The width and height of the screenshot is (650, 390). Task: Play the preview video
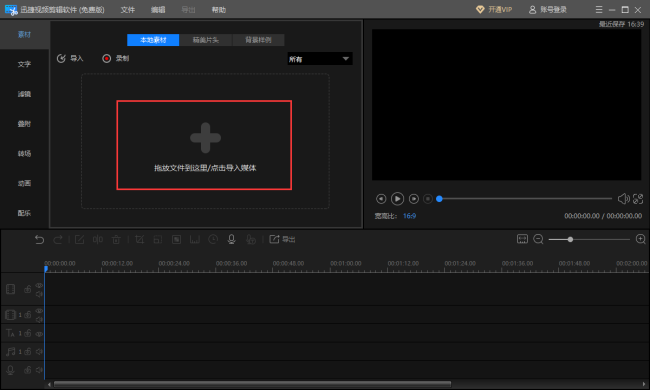(397, 199)
